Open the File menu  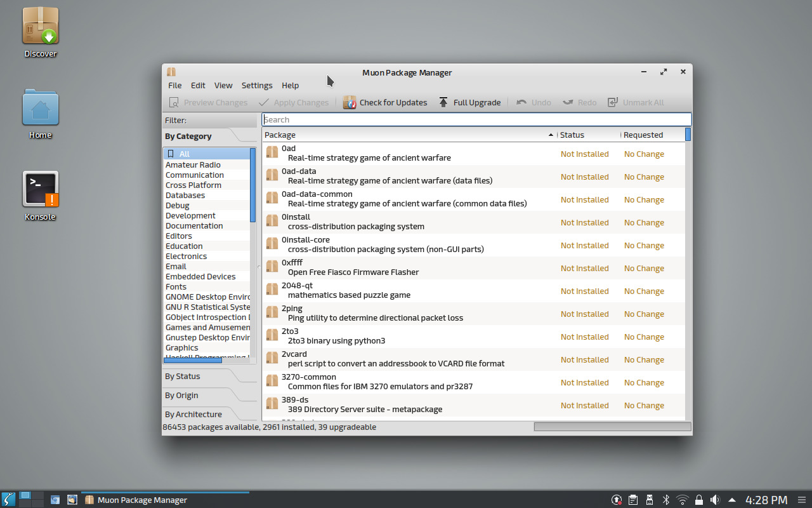point(174,85)
